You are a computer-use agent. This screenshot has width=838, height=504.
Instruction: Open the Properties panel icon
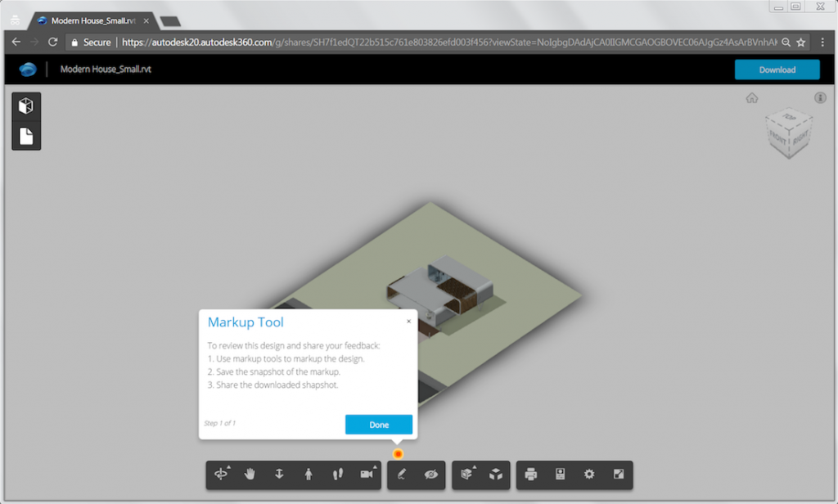point(560,474)
